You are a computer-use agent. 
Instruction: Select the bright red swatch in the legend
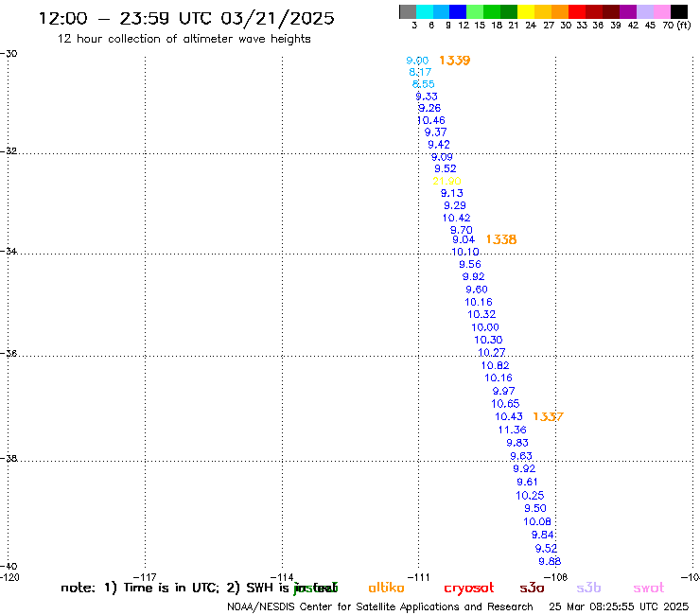pyautogui.click(x=577, y=11)
